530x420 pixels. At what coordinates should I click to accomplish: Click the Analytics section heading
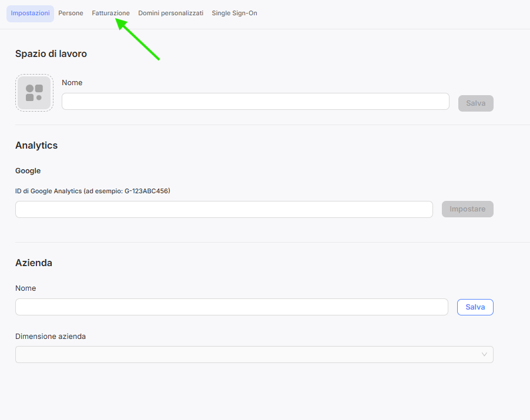tap(36, 145)
